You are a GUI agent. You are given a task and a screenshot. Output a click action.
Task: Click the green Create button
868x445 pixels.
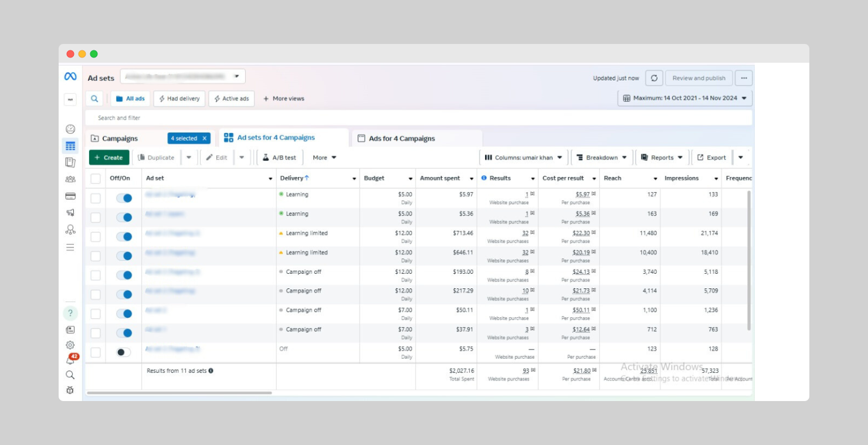point(109,158)
